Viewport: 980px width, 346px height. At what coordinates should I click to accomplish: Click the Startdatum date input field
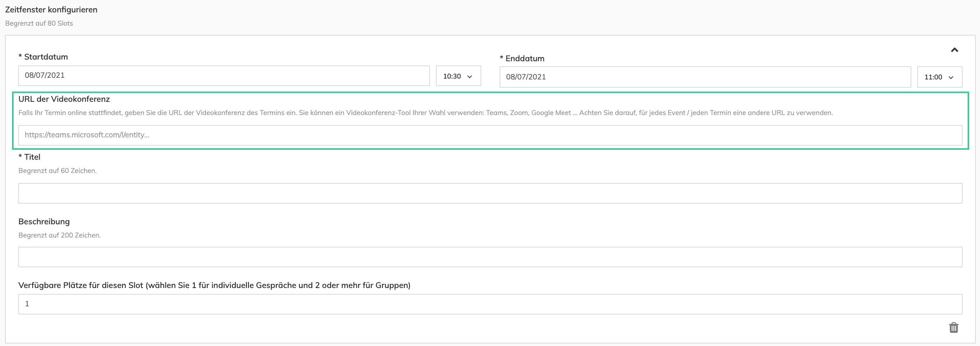pyautogui.click(x=224, y=76)
